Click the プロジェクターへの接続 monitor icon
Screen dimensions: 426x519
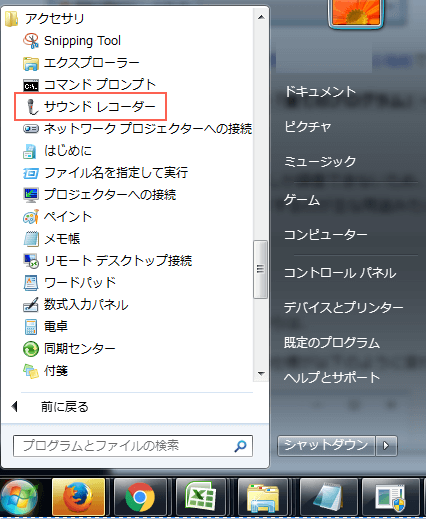(x=31, y=195)
